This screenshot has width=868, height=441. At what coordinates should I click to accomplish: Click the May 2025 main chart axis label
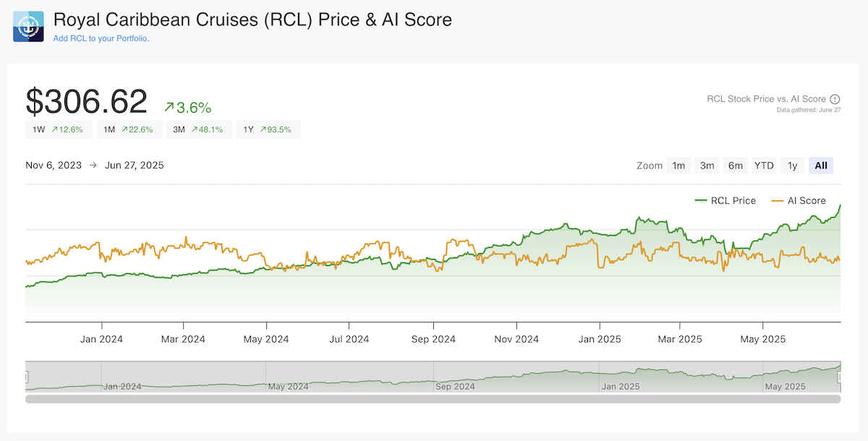763,338
